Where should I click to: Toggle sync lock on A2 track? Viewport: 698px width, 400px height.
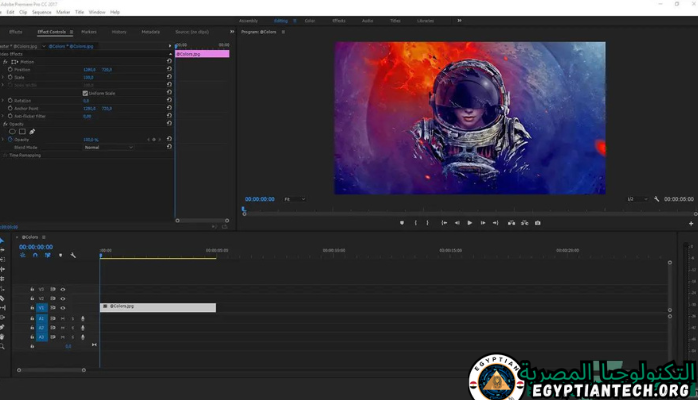point(53,328)
